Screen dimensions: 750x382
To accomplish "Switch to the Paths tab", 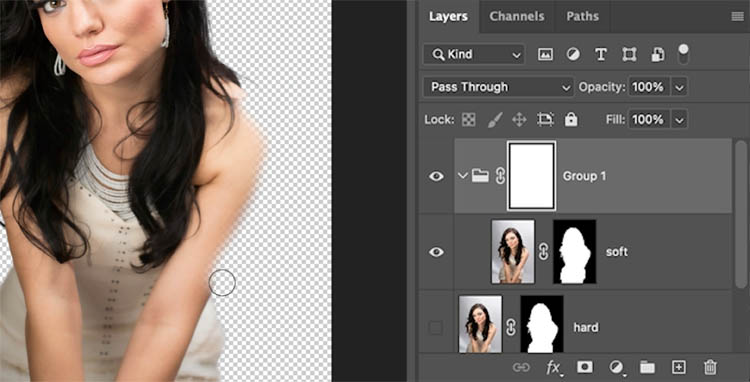I will pos(582,16).
